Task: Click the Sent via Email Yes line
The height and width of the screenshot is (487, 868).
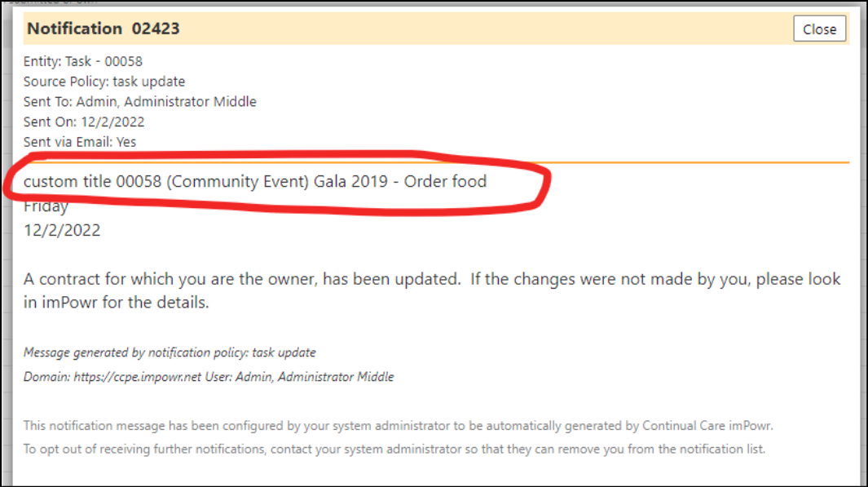Action: [80, 142]
